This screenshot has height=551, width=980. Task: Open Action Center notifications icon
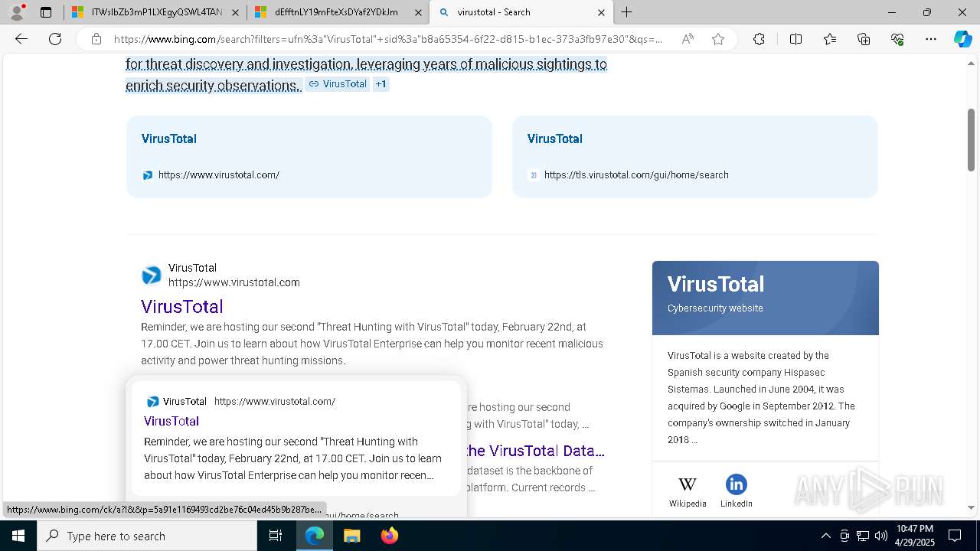click(955, 536)
